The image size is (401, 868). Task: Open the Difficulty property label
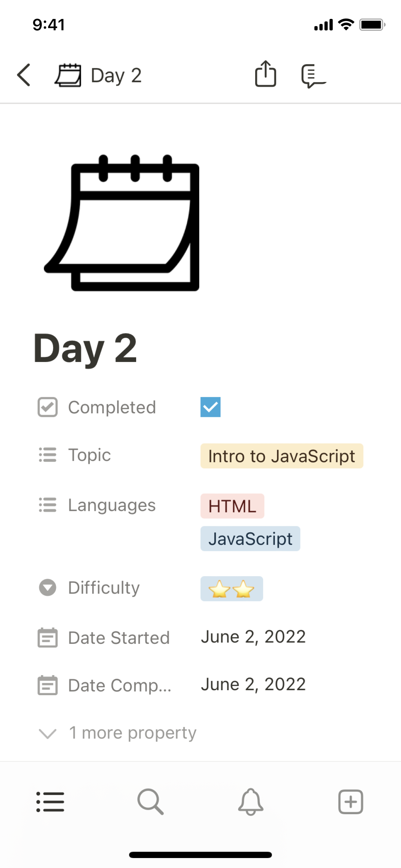[x=104, y=588]
